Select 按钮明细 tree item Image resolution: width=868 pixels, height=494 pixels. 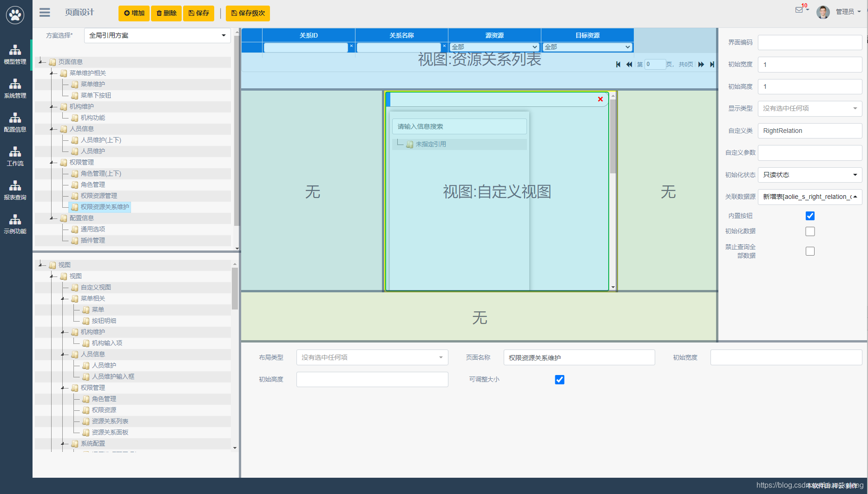pos(104,321)
